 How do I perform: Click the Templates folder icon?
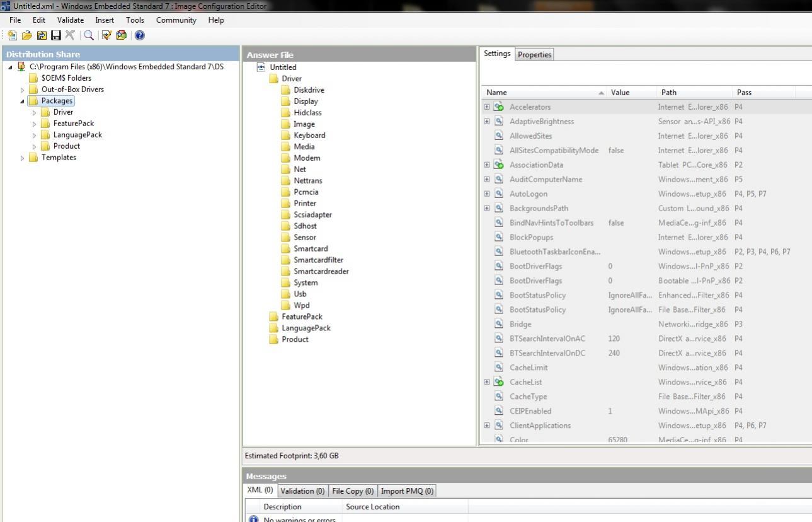click(x=33, y=157)
